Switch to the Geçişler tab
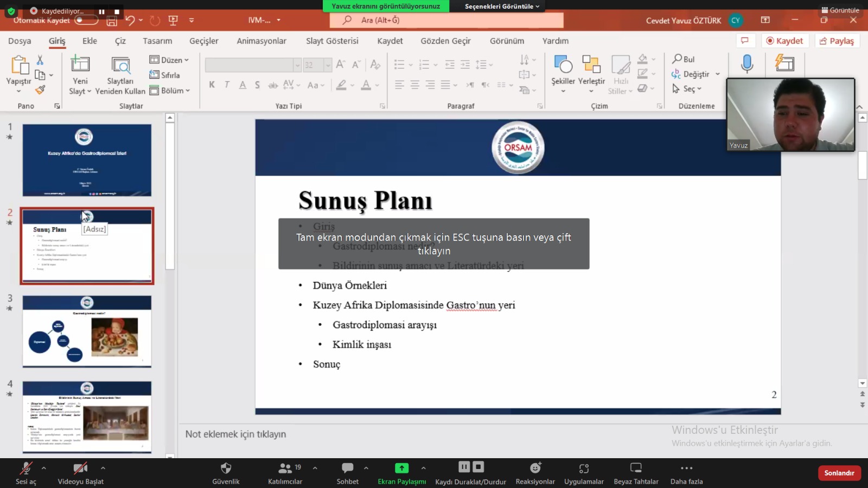 click(x=204, y=41)
